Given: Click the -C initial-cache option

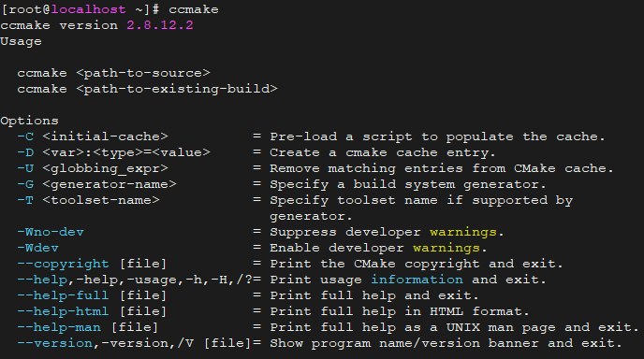Looking at the screenshot, I should point(93,136).
